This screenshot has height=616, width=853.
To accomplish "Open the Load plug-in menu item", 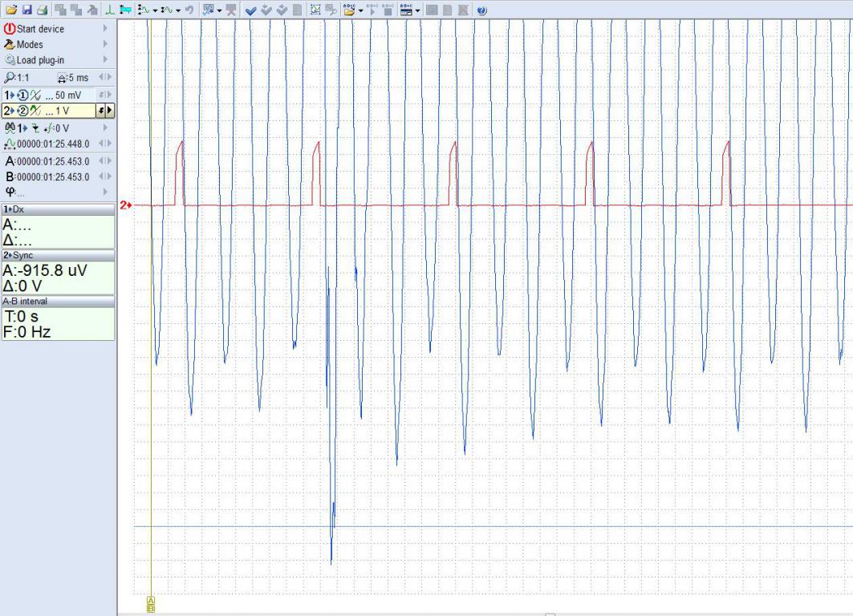I will coord(40,59).
